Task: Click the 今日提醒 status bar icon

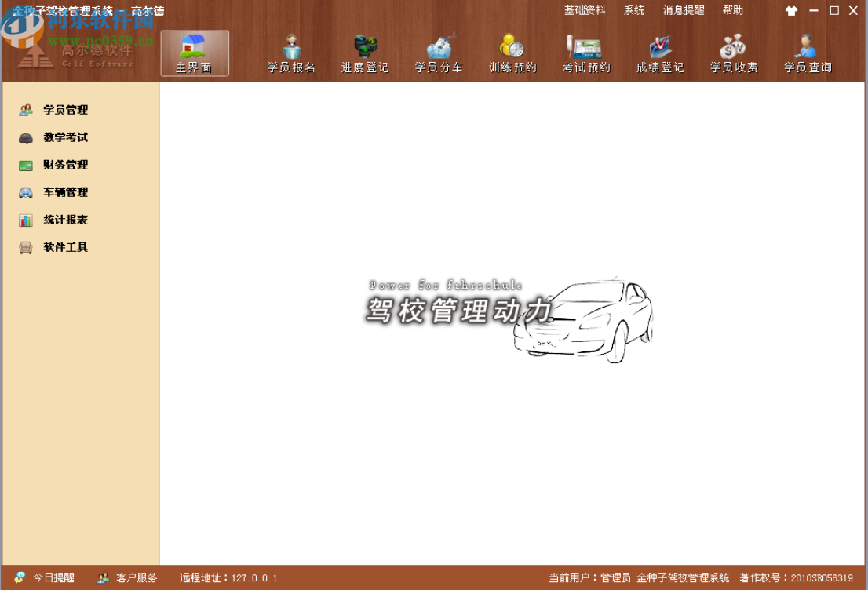Action: pos(20,577)
